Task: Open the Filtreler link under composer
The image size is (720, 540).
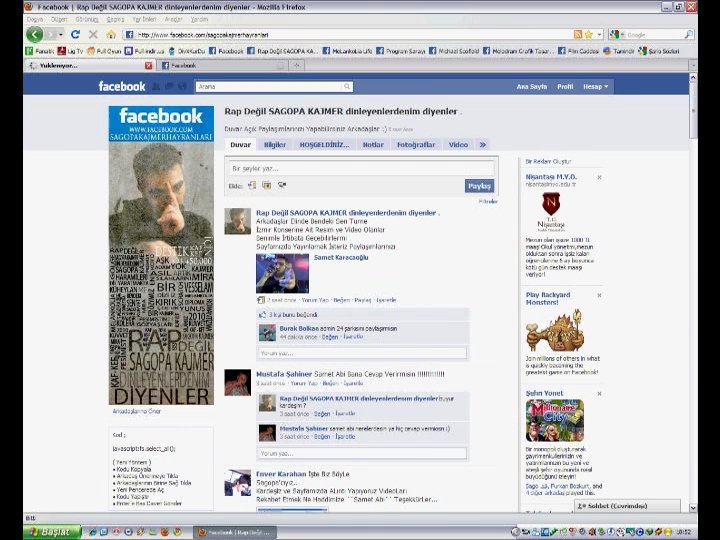Action: (x=488, y=202)
